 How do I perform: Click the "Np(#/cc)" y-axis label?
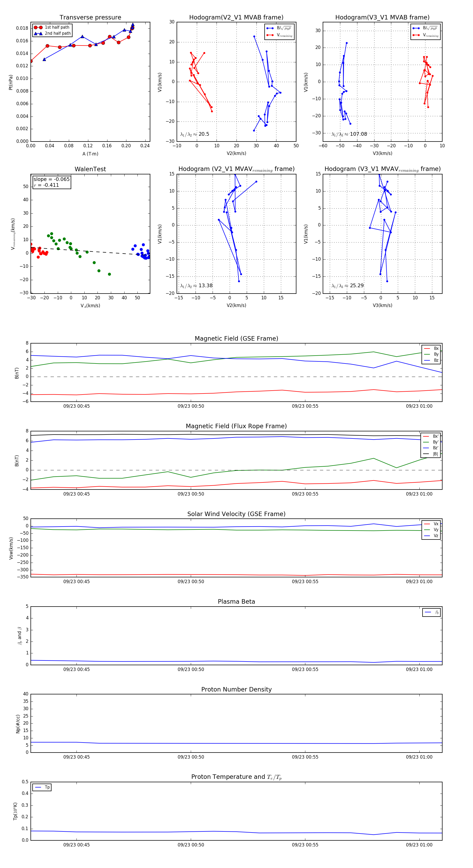pyautogui.click(x=18, y=723)
